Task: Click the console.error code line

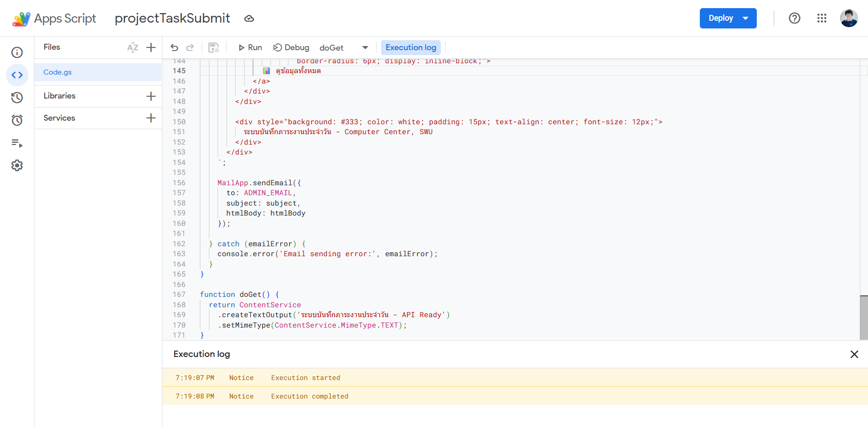Action: [327, 254]
